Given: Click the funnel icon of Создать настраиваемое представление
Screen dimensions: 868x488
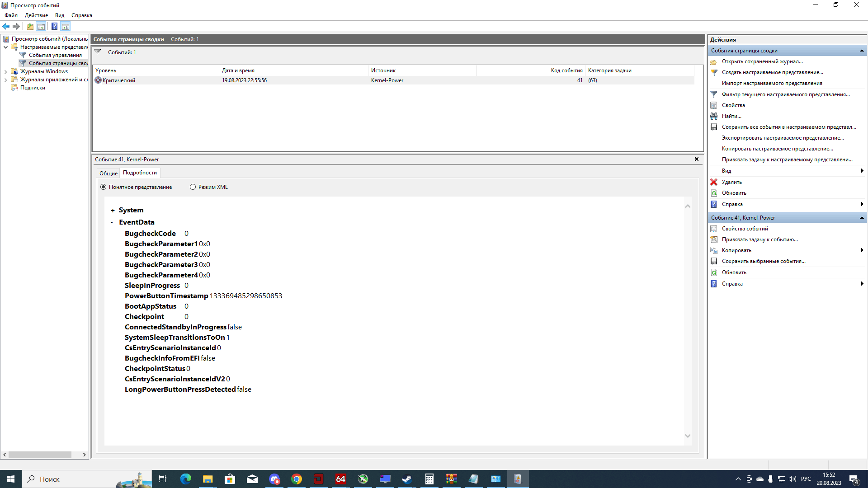Looking at the screenshot, I should (x=714, y=72).
